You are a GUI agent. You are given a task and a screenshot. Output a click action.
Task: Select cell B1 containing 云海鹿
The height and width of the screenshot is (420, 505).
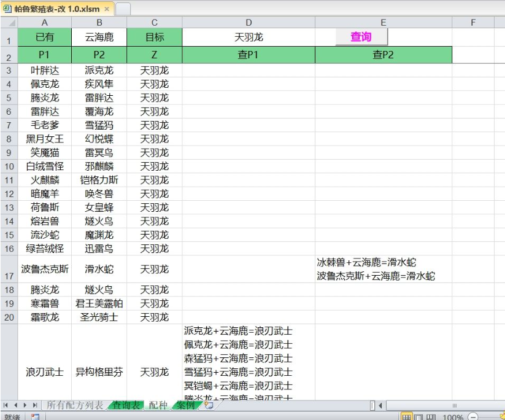pos(99,37)
